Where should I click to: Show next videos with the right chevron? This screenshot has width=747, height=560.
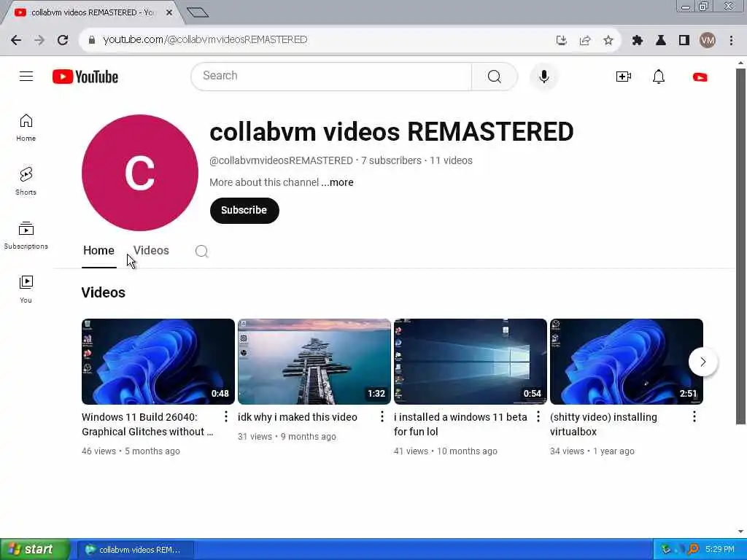(x=703, y=362)
